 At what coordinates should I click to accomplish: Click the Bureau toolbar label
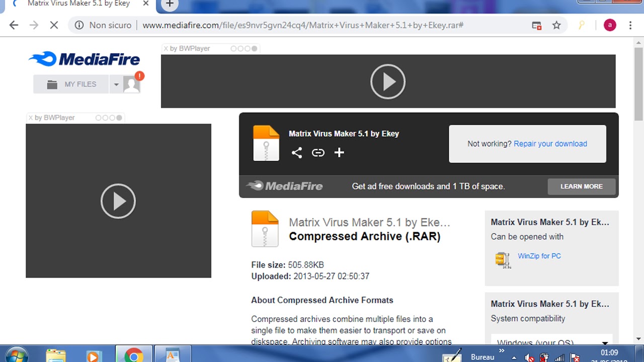482,357
